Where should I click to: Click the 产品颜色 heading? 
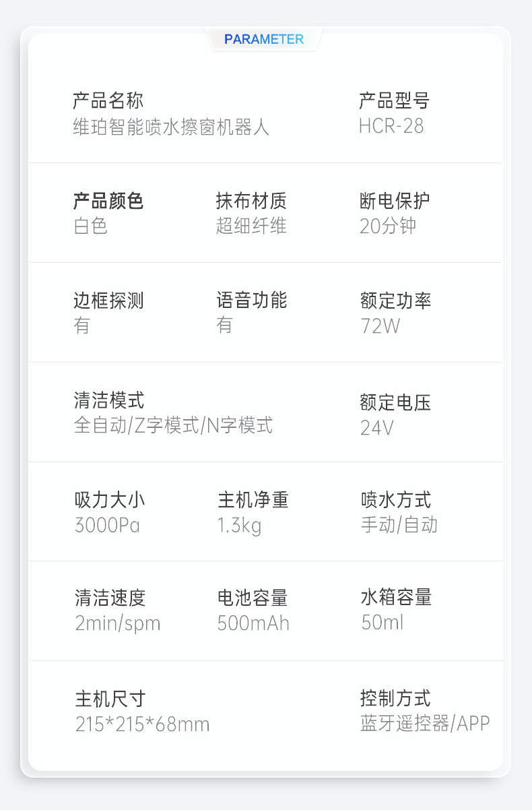pos(108,201)
